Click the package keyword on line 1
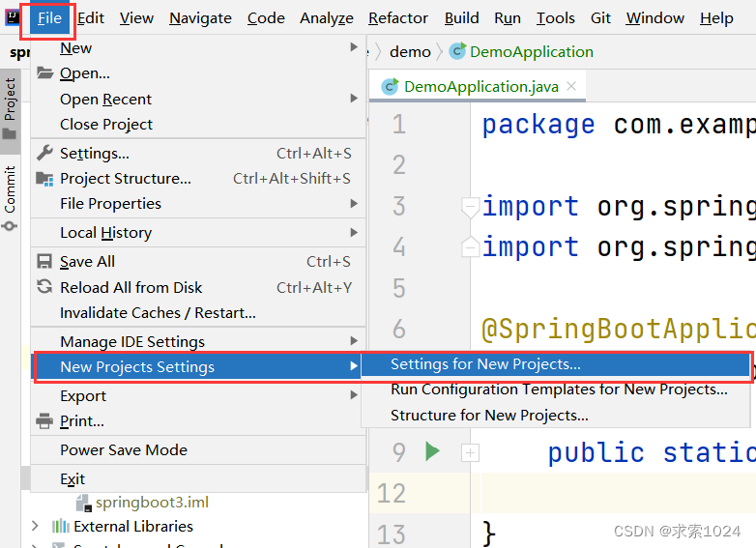 [538, 126]
